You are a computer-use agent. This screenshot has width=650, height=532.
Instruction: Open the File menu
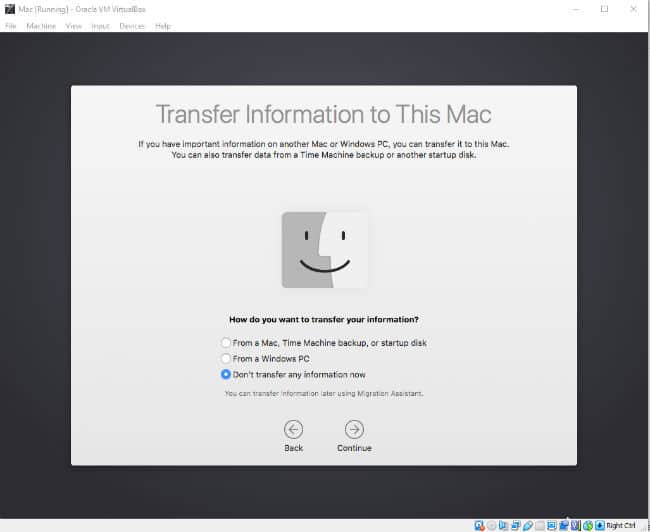[10, 26]
